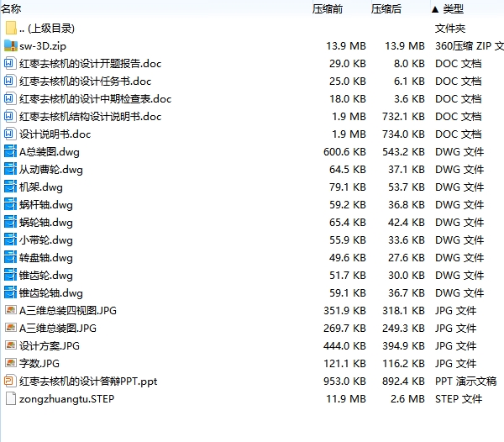The image size is (504, 442).
Task: Click the 444.0 KB size of 设计方案.JPG
Action: (x=344, y=346)
